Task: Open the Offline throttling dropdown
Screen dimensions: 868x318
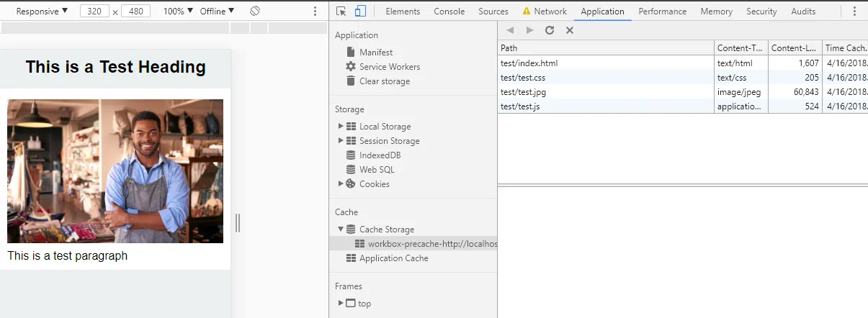Action: pyautogui.click(x=217, y=12)
